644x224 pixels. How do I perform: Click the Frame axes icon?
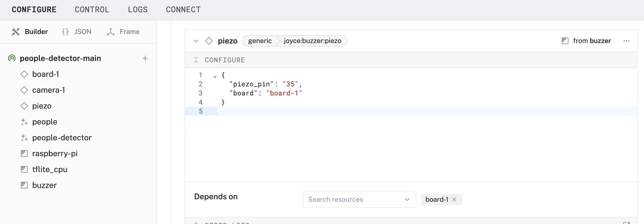pos(110,32)
